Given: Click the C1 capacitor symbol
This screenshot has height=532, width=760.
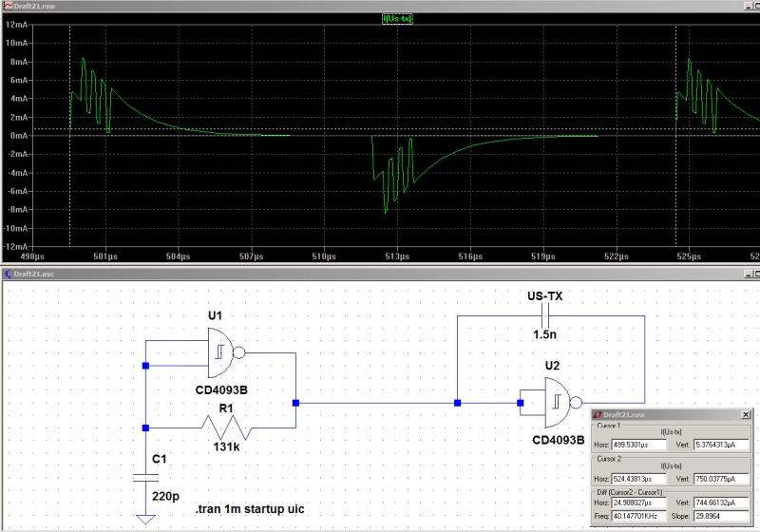Looking at the screenshot, I should pos(144,478).
